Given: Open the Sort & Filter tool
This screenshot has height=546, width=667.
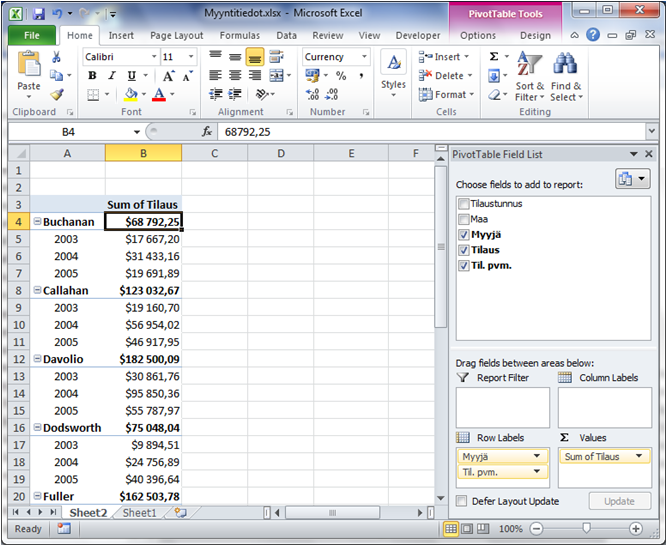Looking at the screenshot, I should [527, 76].
